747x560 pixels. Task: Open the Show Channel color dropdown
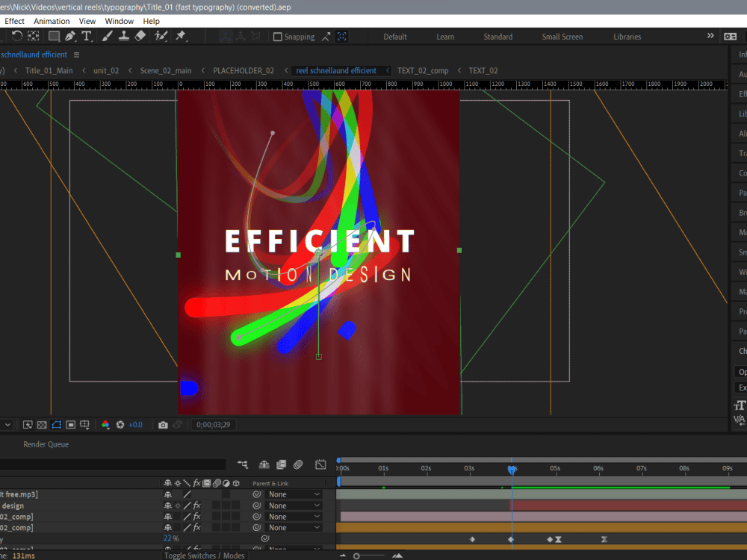click(x=105, y=425)
